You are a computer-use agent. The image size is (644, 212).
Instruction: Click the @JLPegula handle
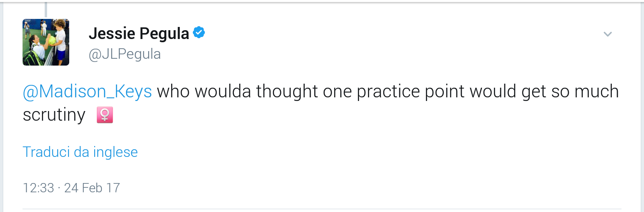pos(125,54)
